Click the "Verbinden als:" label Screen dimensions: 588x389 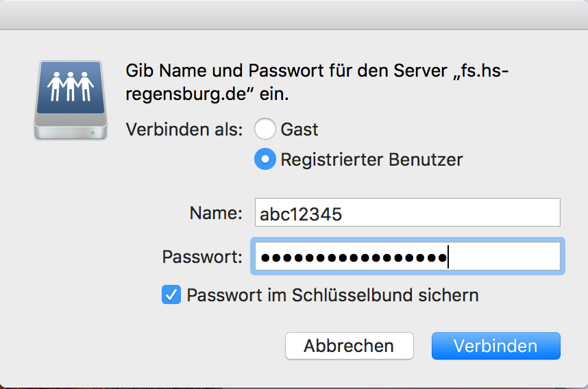[x=184, y=129]
